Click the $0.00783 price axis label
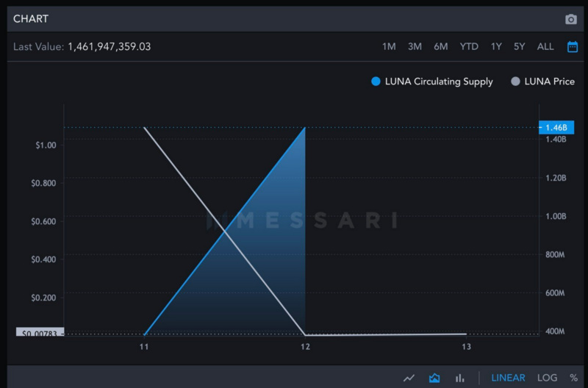 click(x=39, y=333)
